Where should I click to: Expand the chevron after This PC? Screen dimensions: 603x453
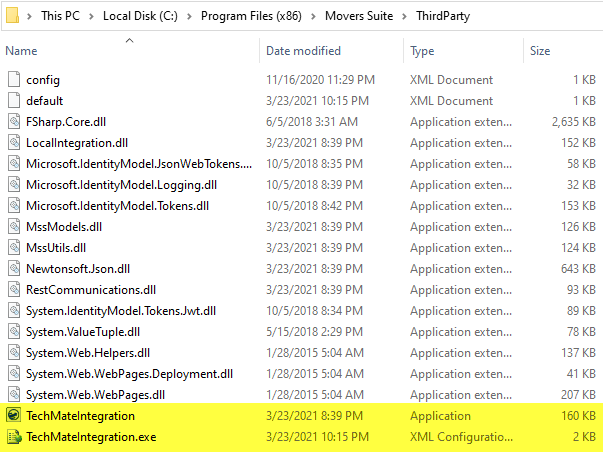93,17
